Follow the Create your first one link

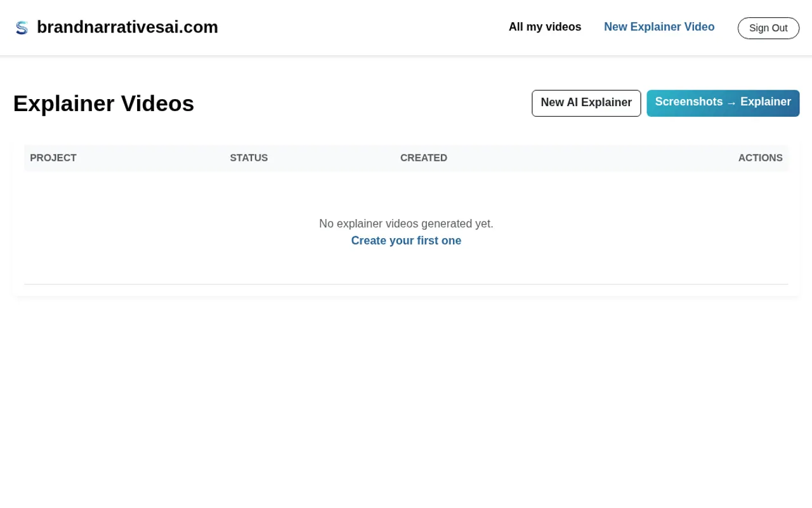[x=406, y=241]
